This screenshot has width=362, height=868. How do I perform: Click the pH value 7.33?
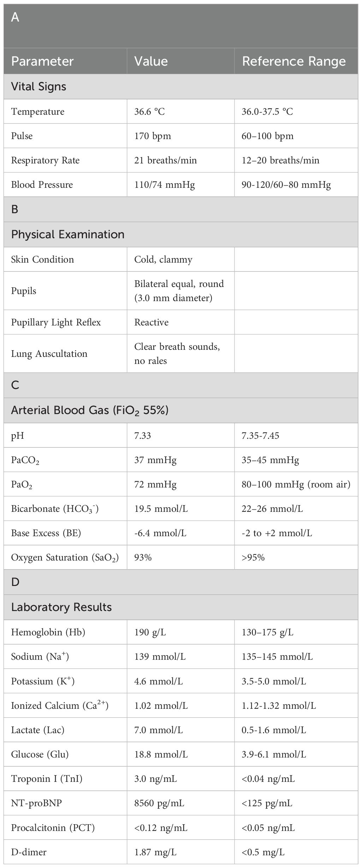pyautogui.click(x=143, y=436)
